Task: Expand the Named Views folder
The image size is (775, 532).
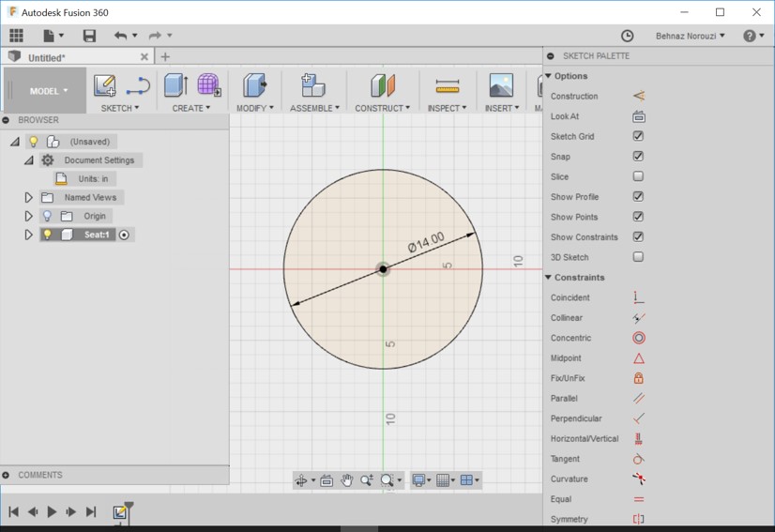Action: [x=28, y=197]
